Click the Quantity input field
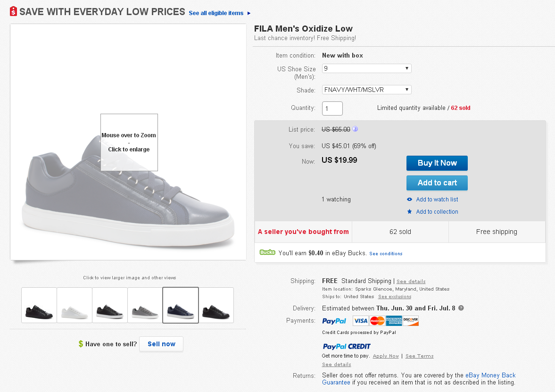The image size is (555, 392). (x=332, y=108)
